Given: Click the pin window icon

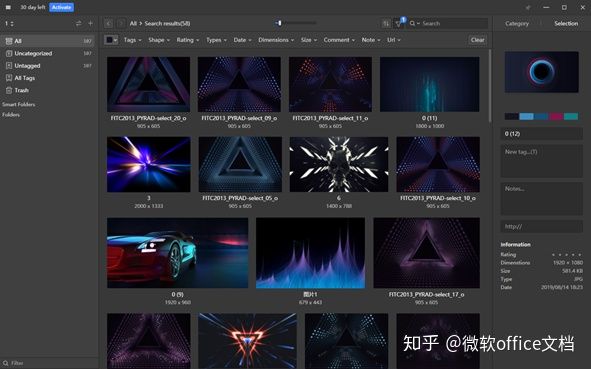Looking at the screenshot, I should (528, 7).
